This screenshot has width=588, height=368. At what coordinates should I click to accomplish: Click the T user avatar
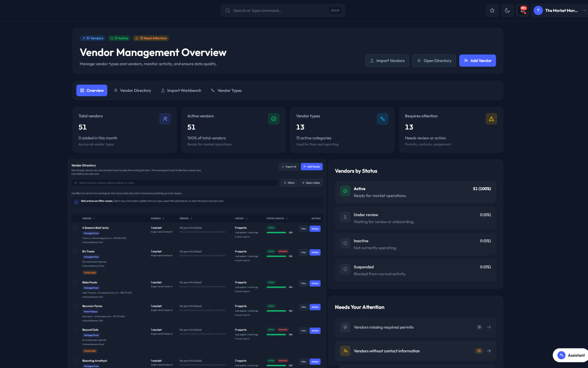pyautogui.click(x=538, y=10)
